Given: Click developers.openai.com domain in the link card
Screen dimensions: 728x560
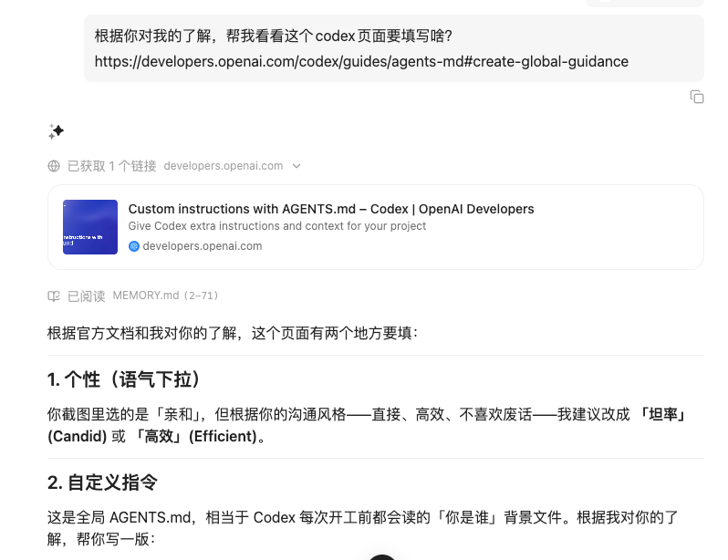Looking at the screenshot, I should point(203,246).
